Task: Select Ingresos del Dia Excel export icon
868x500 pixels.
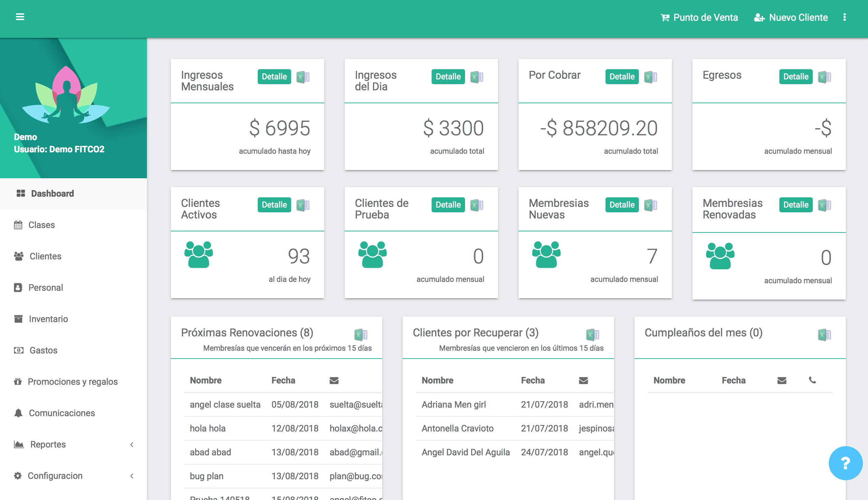Action: point(476,76)
